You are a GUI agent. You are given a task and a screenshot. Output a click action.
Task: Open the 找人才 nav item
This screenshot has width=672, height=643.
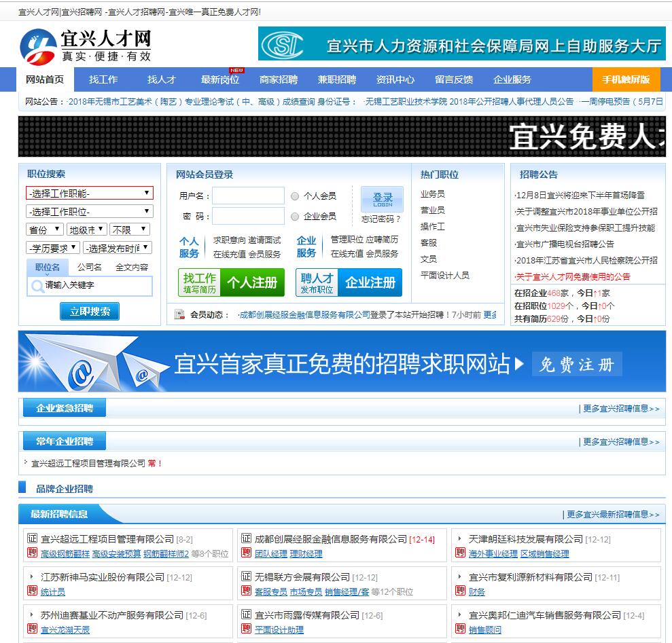click(162, 79)
